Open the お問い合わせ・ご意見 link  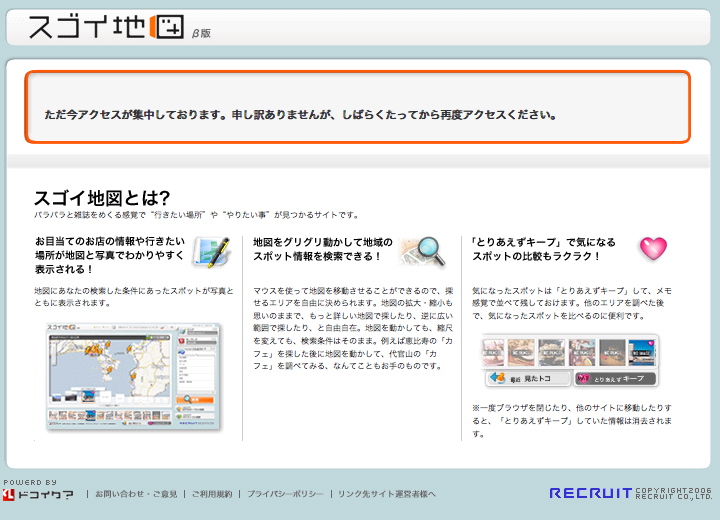pyautogui.click(x=136, y=494)
